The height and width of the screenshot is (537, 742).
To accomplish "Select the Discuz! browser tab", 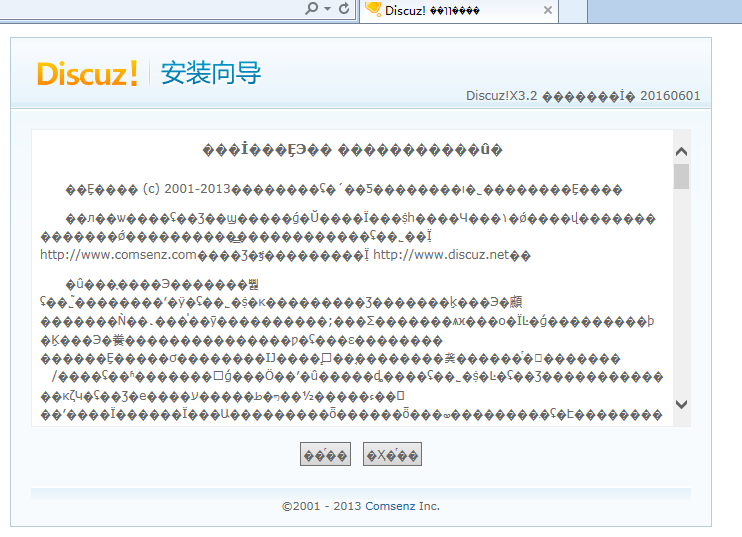I will (x=459, y=10).
